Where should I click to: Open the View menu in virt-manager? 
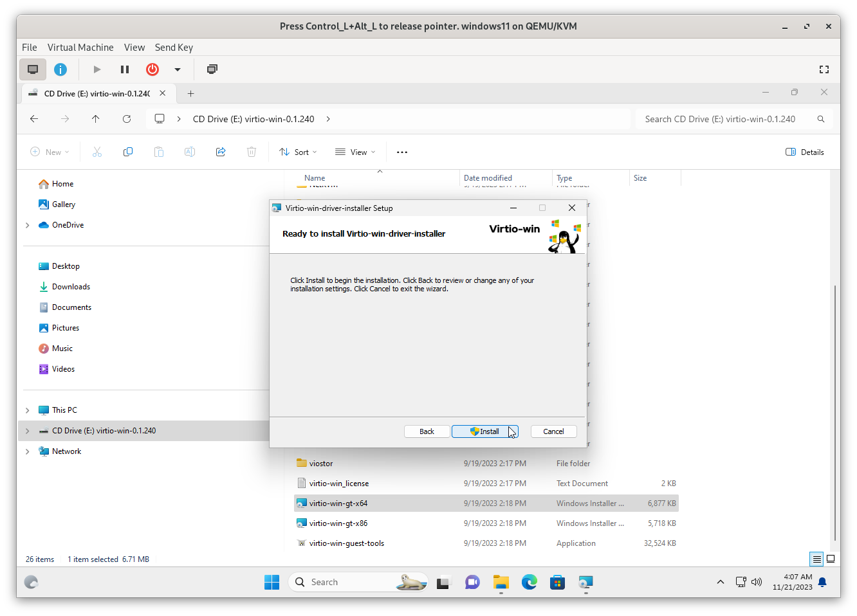[134, 48]
